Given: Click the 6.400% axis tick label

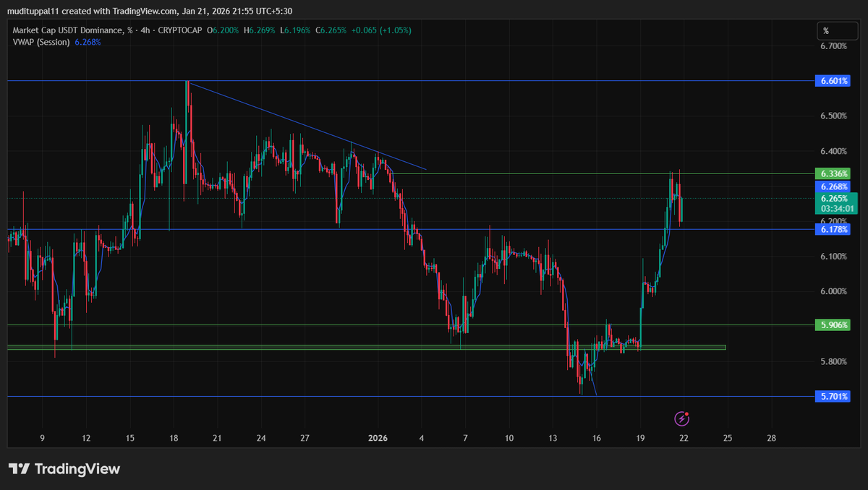Looking at the screenshot, I should pos(833,151).
